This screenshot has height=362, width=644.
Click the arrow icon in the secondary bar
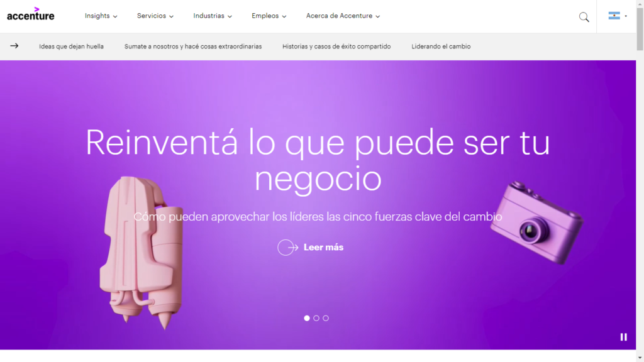point(14,46)
